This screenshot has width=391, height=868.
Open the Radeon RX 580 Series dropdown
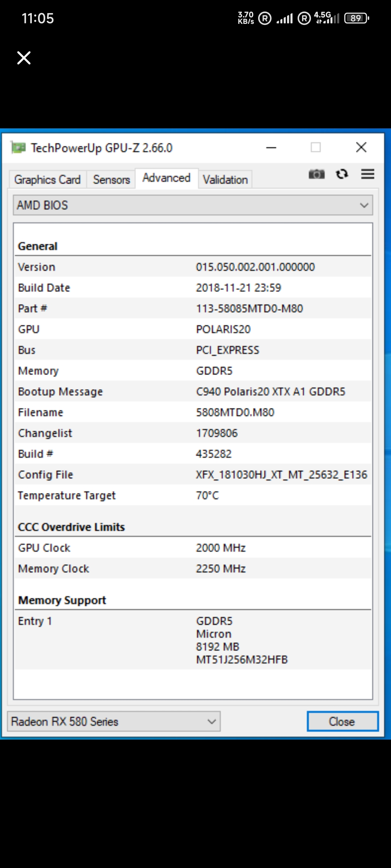(114, 722)
